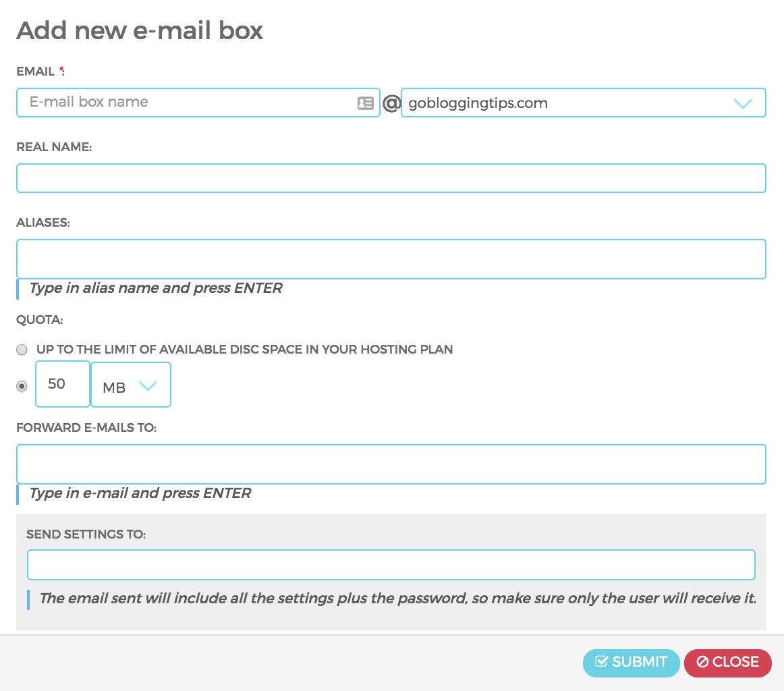Click the Forward E-mails To field
Image resolution: width=784 pixels, height=691 pixels.
pos(391,464)
